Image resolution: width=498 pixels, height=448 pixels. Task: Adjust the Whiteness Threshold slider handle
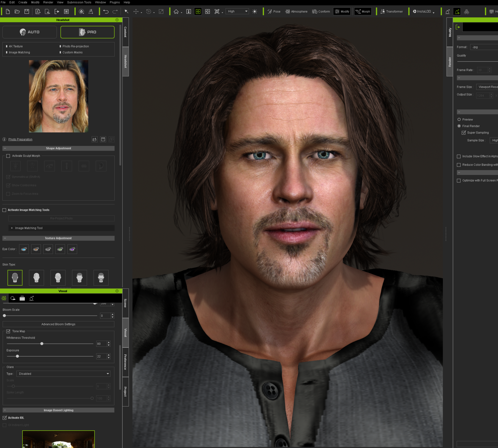coord(42,344)
